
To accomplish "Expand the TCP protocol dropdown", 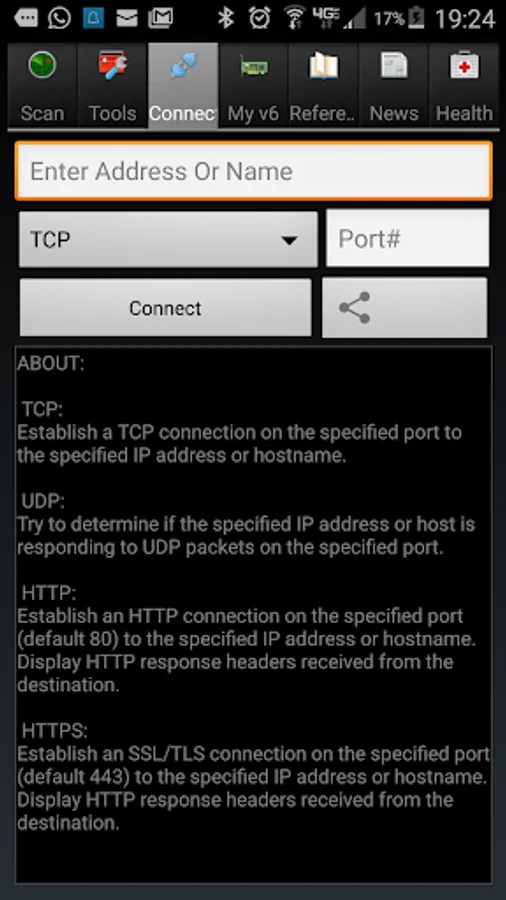I will [x=168, y=239].
